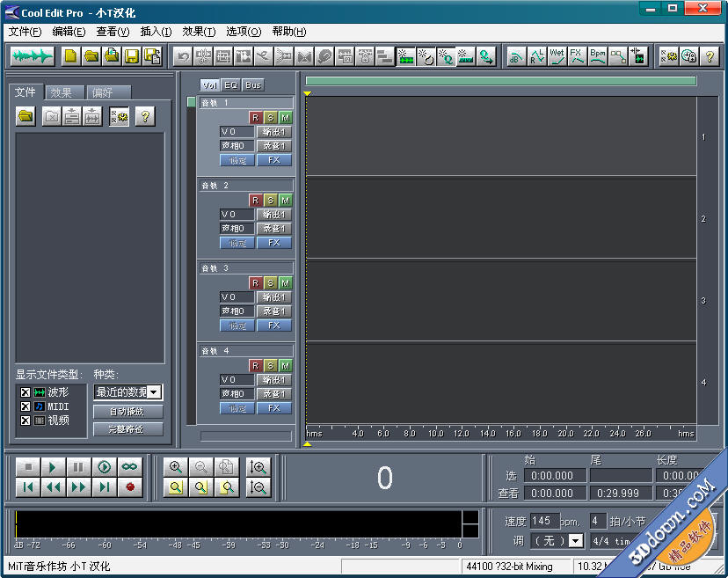
Task: Start playback with the play button
Action: (53, 467)
